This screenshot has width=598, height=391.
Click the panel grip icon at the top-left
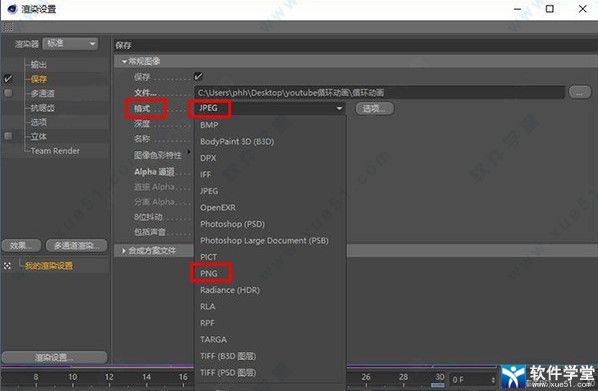point(8,27)
